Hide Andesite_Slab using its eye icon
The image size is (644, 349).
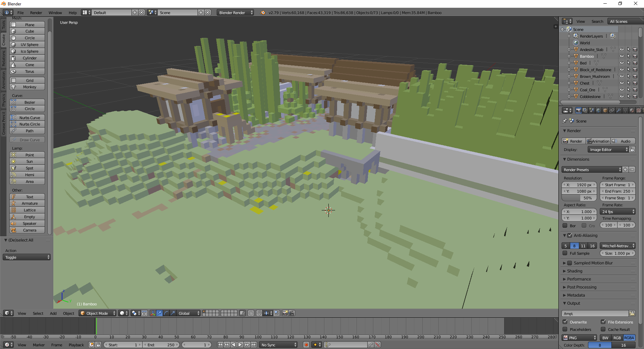click(x=622, y=50)
